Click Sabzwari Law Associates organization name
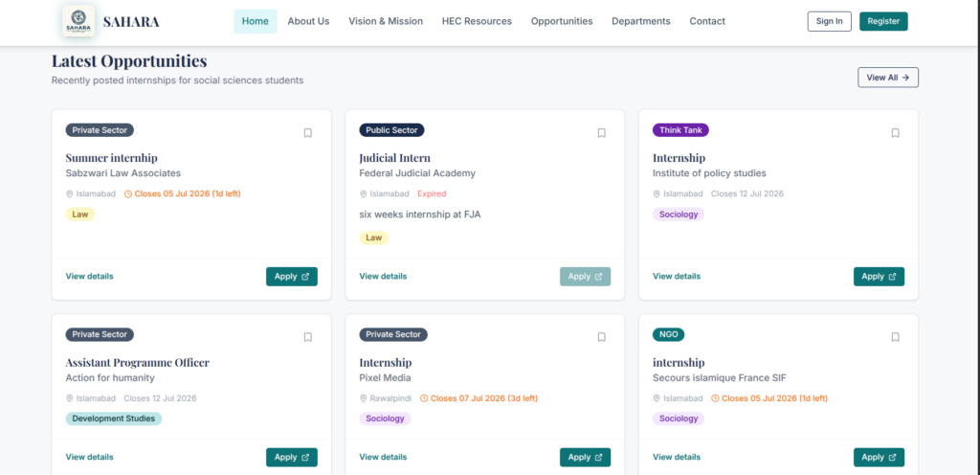 tap(123, 173)
